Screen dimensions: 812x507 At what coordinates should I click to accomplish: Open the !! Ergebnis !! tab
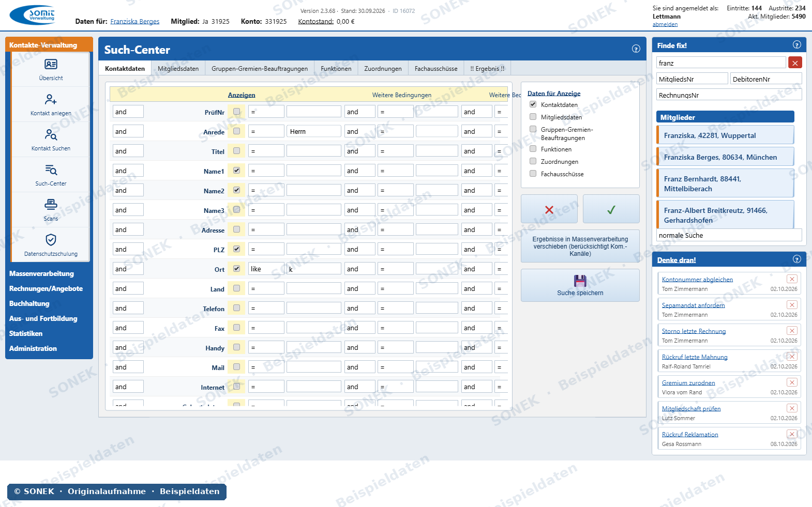(487, 69)
